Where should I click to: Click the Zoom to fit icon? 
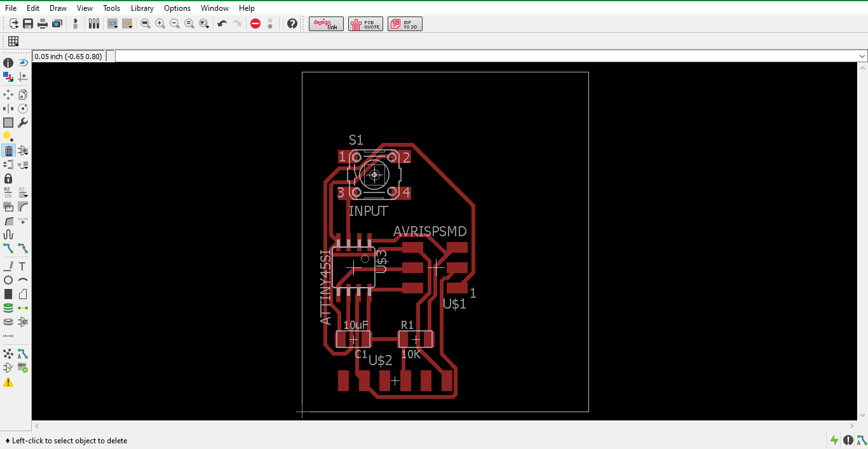click(146, 23)
